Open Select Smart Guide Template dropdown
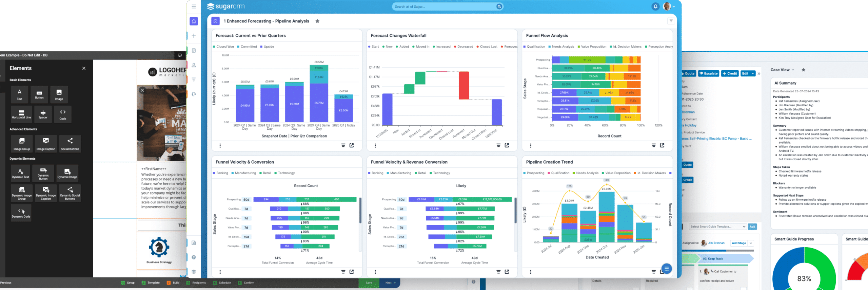The image size is (868, 290). coord(717,226)
